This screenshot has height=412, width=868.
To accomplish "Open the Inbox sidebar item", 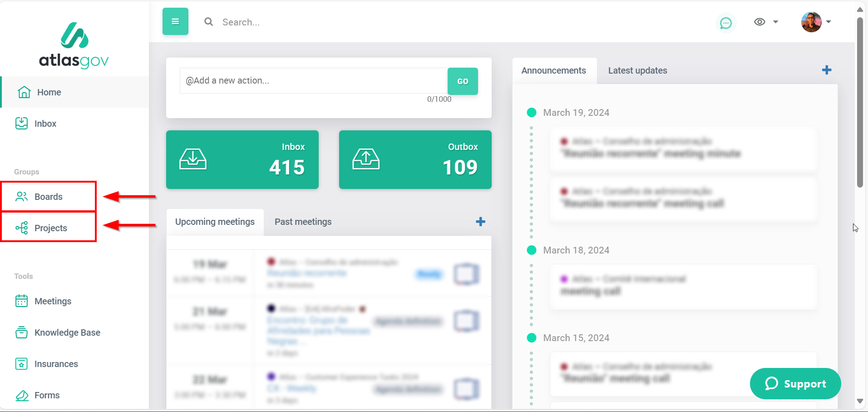I will click(x=45, y=124).
